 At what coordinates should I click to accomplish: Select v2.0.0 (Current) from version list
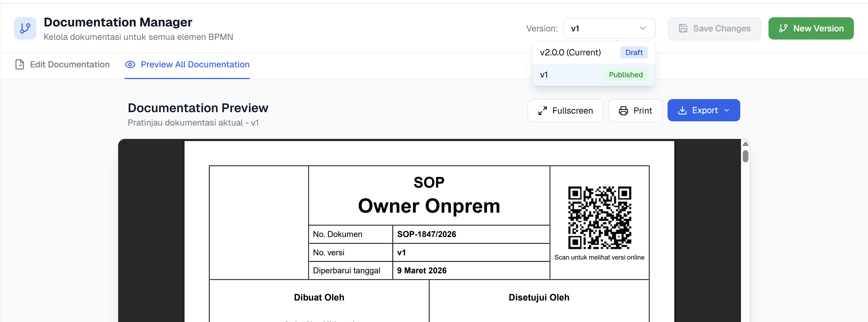(x=570, y=53)
